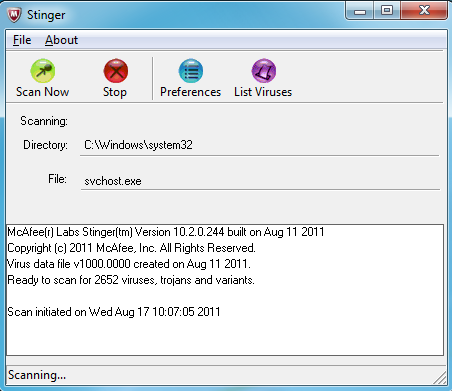
Task: Click the McAfee shield icon in the title bar
Action: click(14, 14)
